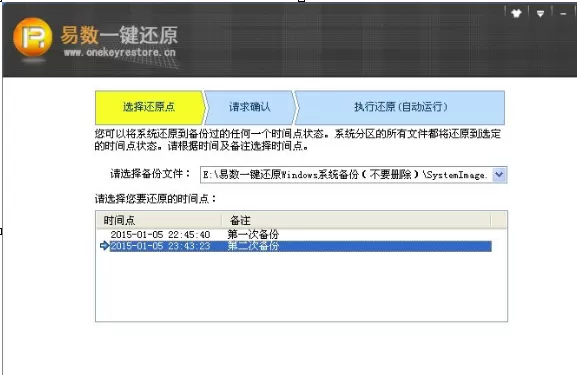Open the title bar dropdown menu arrow
The image size is (577, 375).
coord(540,14)
